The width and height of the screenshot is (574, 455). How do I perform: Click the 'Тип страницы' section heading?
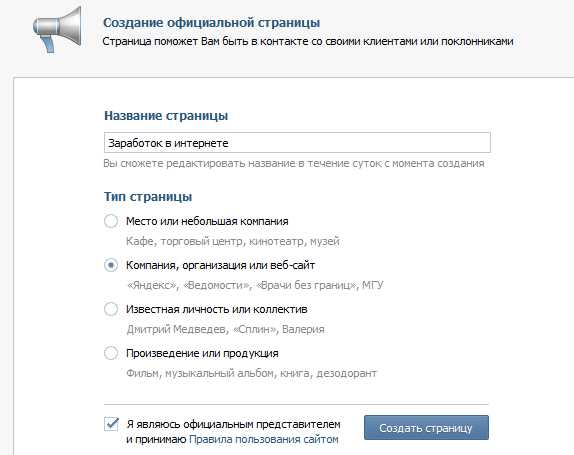pyautogui.click(x=148, y=197)
